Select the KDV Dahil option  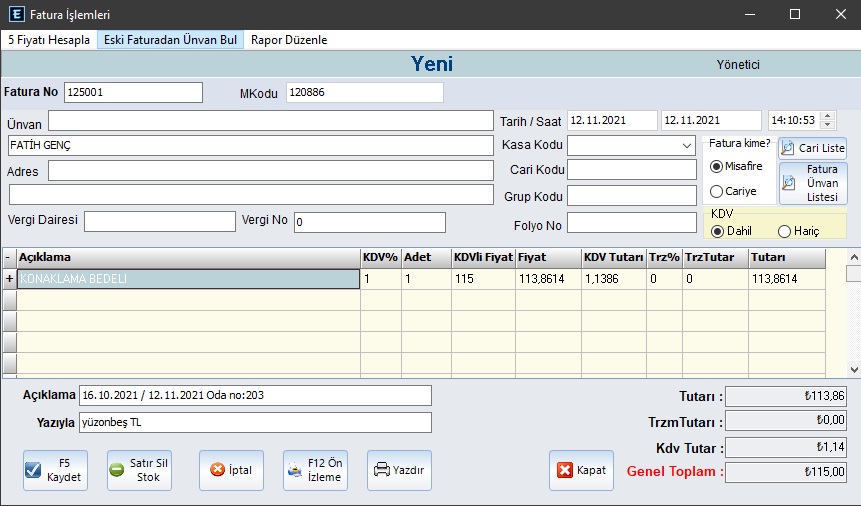(717, 232)
